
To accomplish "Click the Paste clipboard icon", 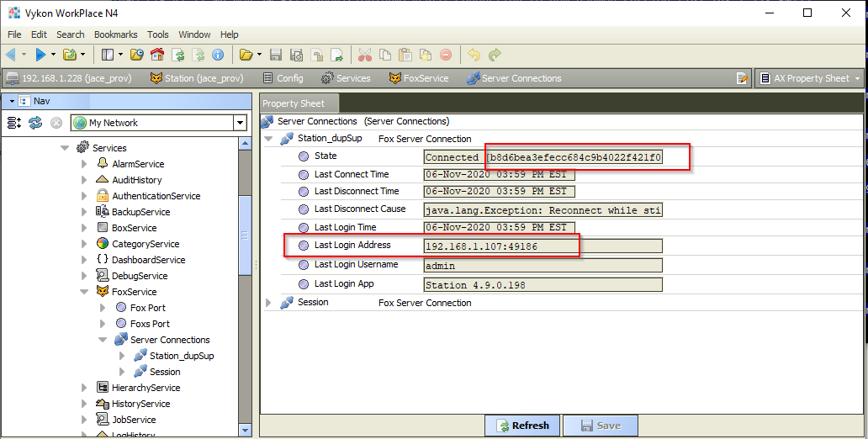I will [405, 55].
